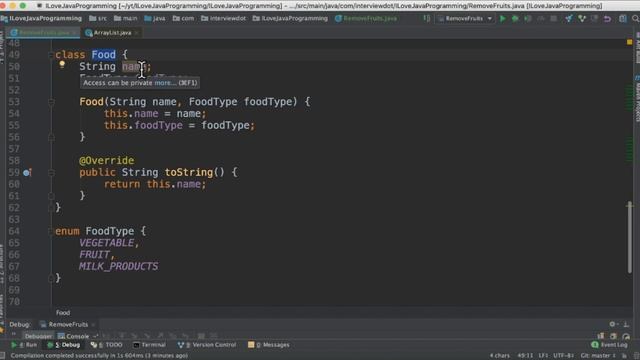
Task: Click the compilation completed status message
Action: [99, 356]
